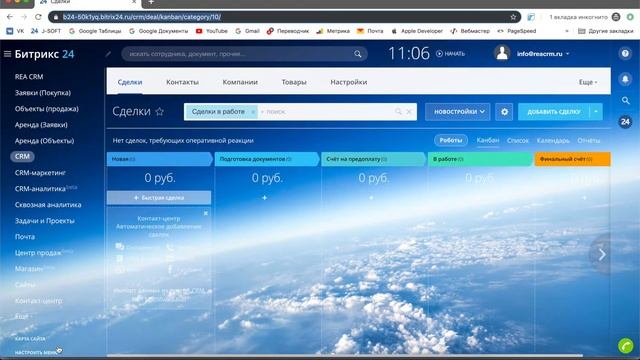Bookmark the page with the star

click(513, 17)
